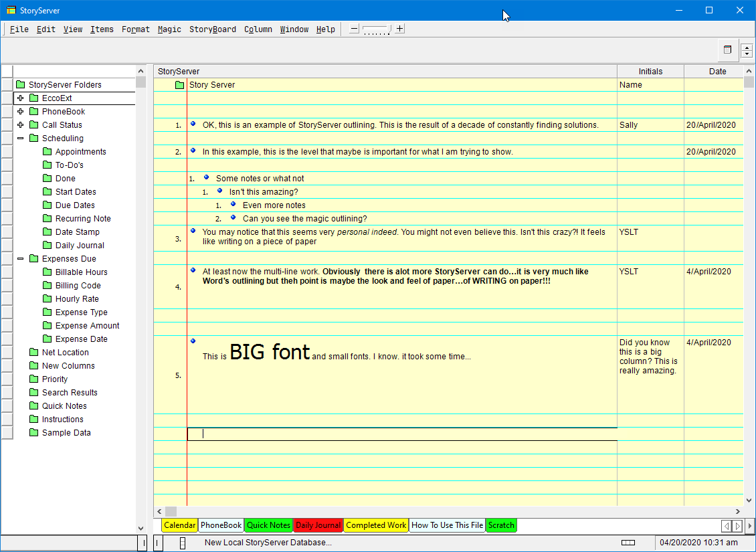Screen dimensions: 756x552
Task: Click the StoryServer Folders root folder icon
Action: click(x=20, y=85)
